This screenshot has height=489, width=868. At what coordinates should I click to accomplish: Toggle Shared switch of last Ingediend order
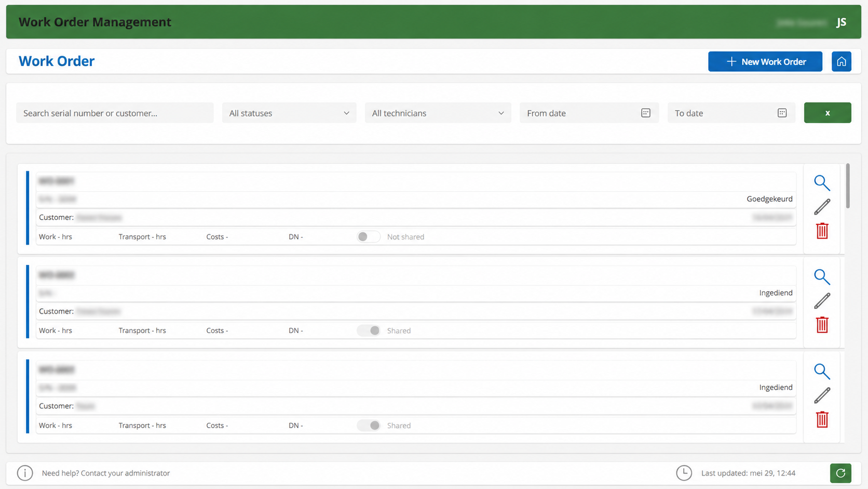pyautogui.click(x=368, y=425)
